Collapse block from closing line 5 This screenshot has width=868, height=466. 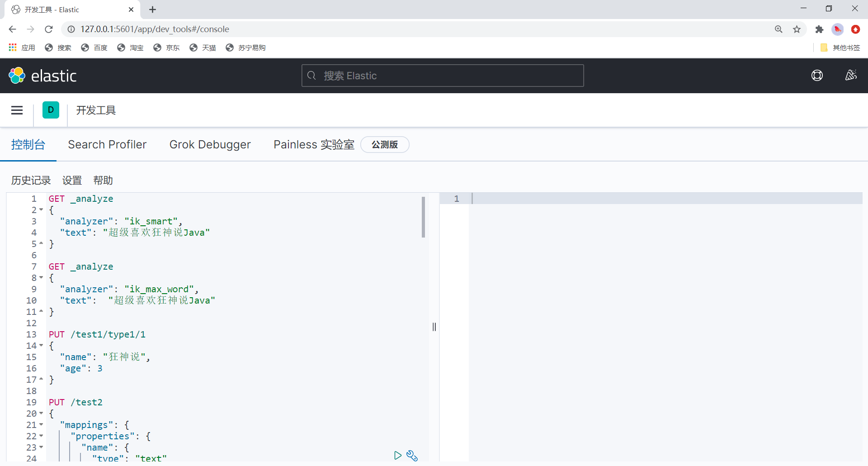pos(41,244)
